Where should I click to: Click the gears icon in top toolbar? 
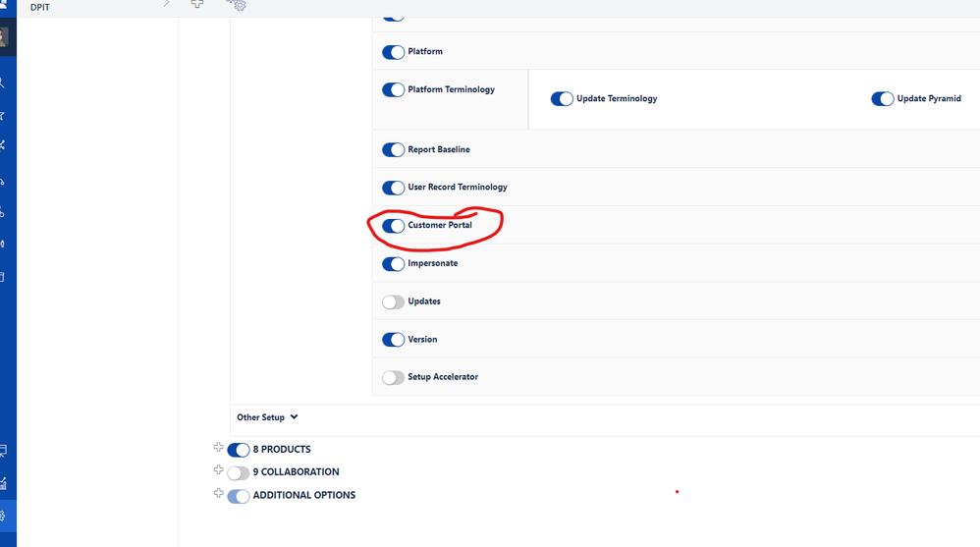tap(237, 4)
